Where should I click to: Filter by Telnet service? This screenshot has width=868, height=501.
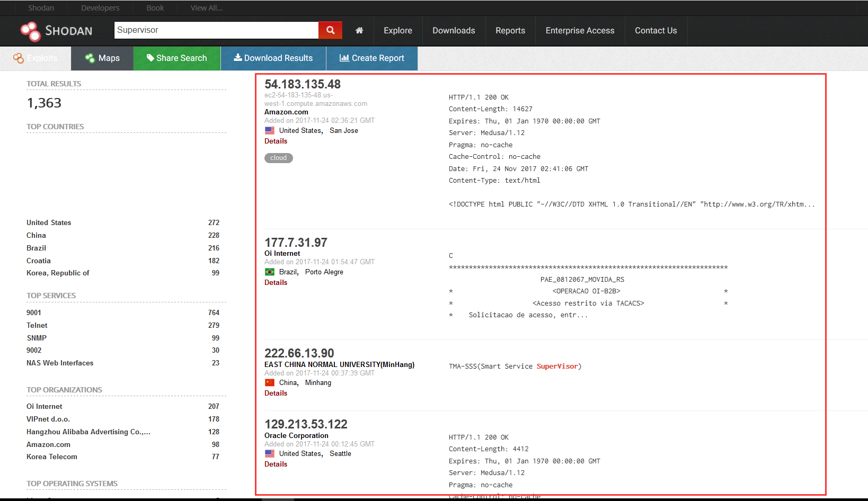[37, 326]
